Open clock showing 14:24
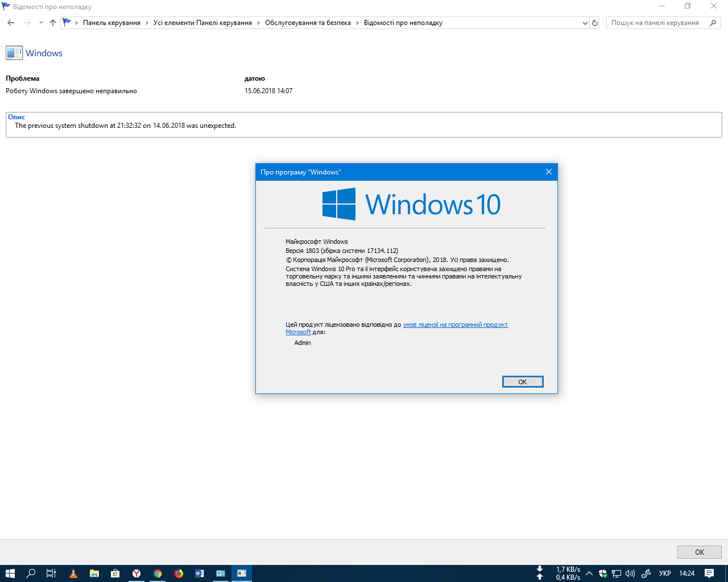 pyautogui.click(x=687, y=573)
